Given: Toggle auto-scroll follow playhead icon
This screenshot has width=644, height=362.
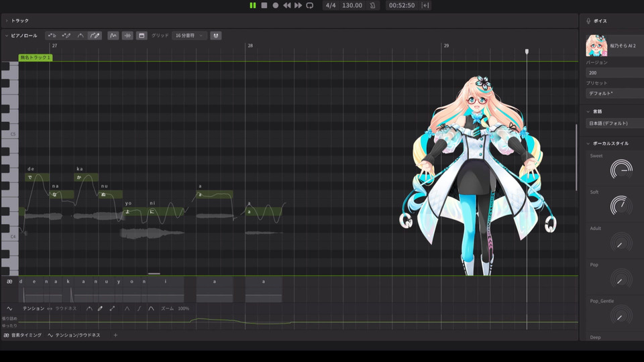Looking at the screenshot, I should click(425, 5).
